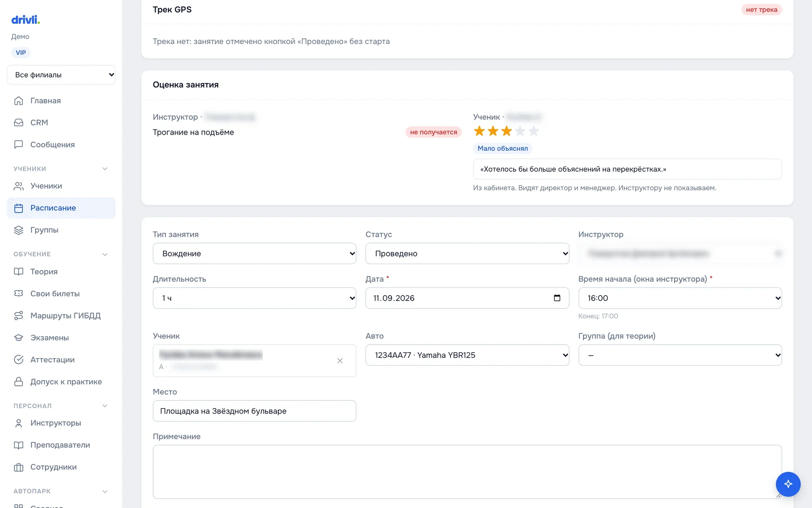The height and width of the screenshot is (508, 812).
Task: Click the 'Мало объяснял' tag
Action: pos(502,149)
